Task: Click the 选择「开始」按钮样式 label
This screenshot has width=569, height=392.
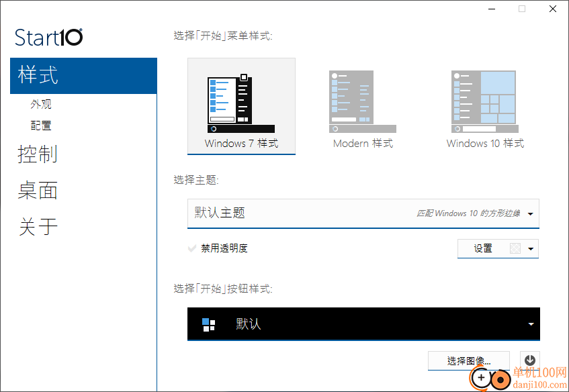Action: point(223,288)
